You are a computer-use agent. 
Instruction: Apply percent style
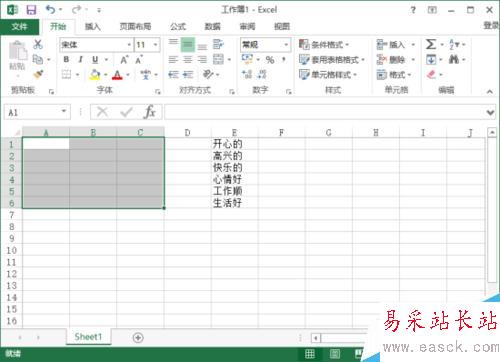[x=270, y=60]
